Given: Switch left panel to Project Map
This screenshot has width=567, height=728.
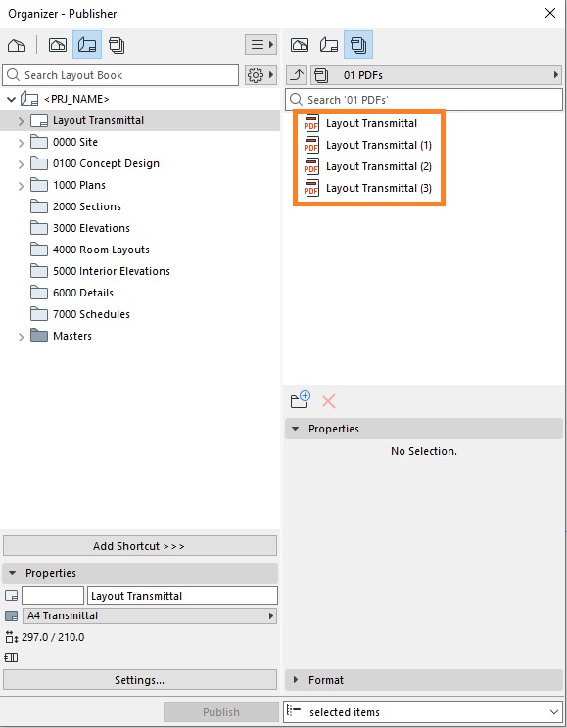Looking at the screenshot, I should pyautogui.click(x=17, y=45).
